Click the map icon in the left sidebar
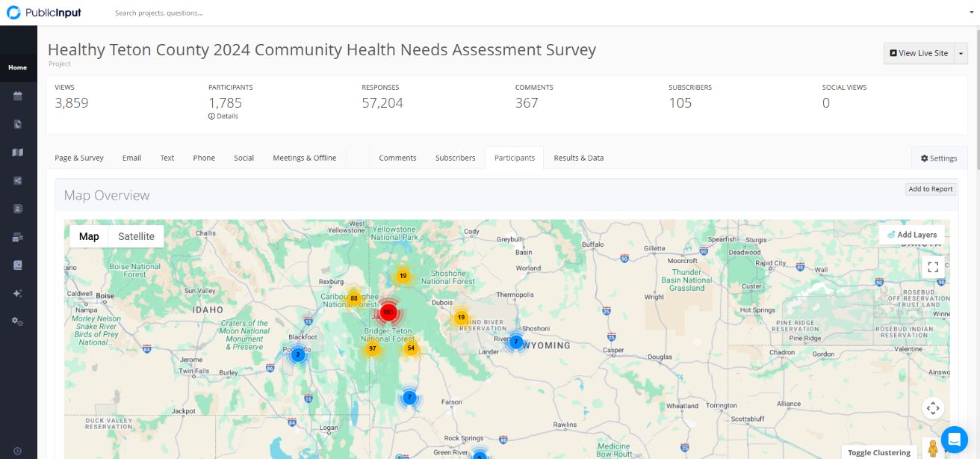The height and width of the screenshot is (459, 980). (x=18, y=153)
